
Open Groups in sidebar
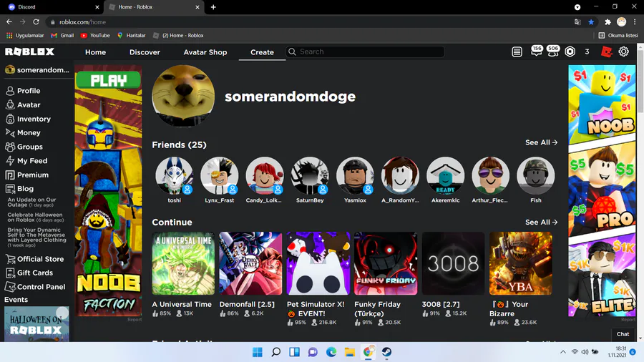coord(24,147)
